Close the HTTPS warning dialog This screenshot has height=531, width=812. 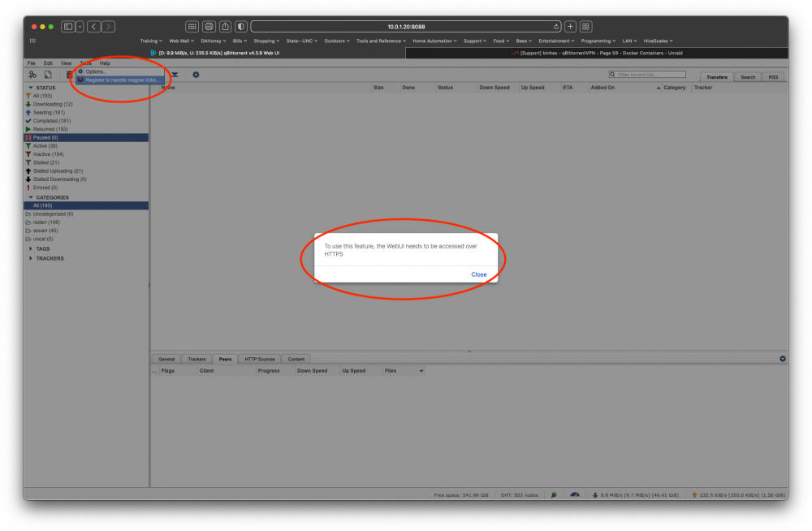(x=478, y=274)
